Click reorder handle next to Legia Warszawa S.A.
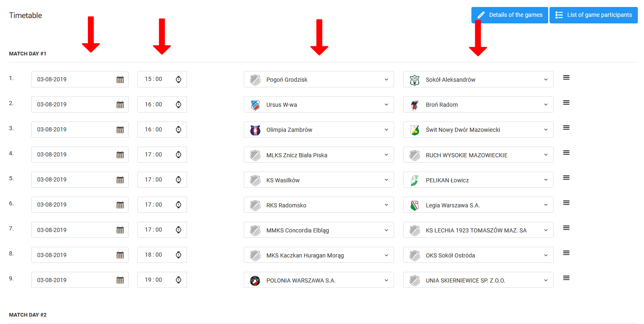The height and width of the screenshot is (324, 644). click(566, 203)
